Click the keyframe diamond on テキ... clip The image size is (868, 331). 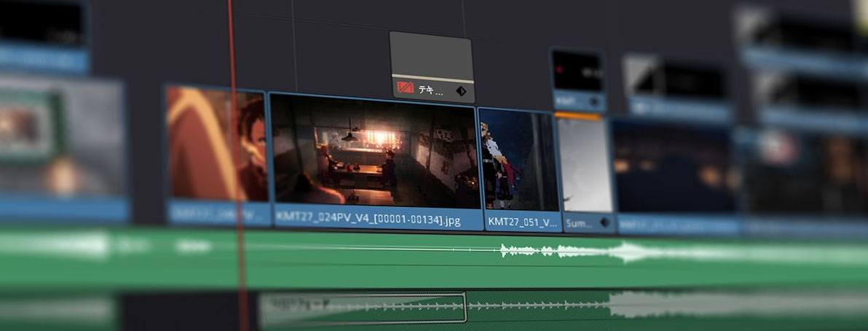click(x=460, y=91)
